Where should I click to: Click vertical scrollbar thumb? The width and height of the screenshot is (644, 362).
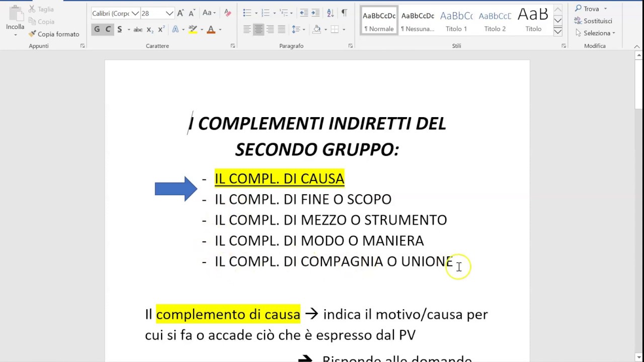639,84
